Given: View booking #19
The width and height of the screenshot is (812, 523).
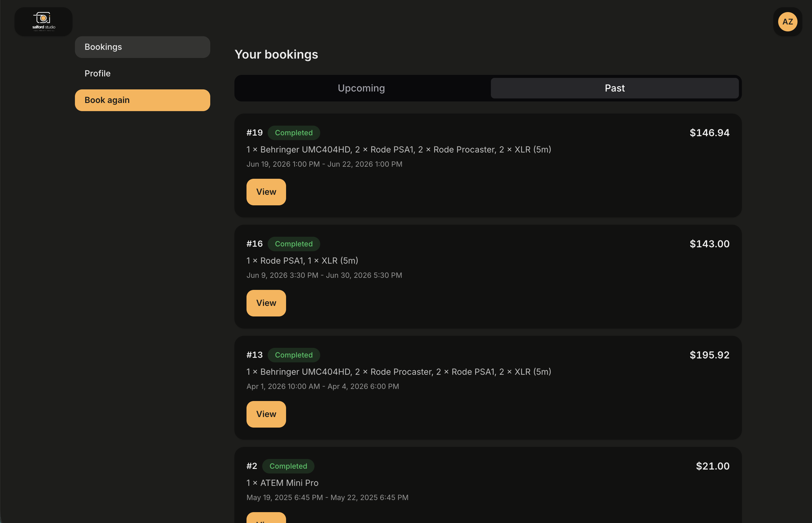Looking at the screenshot, I should click(x=266, y=192).
